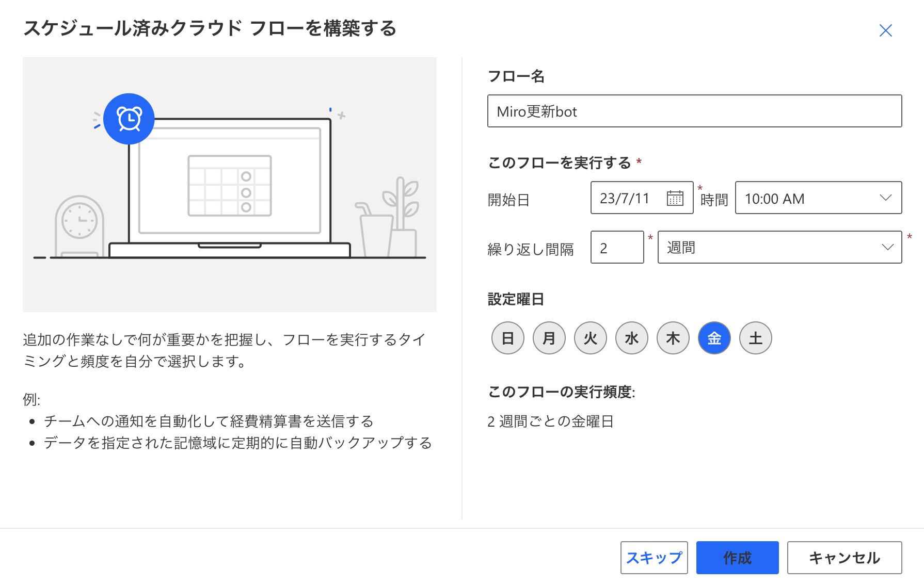Open the 10:00 AM time dropdown
Viewport: 924px width, 584px height.
pyautogui.click(x=818, y=198)
